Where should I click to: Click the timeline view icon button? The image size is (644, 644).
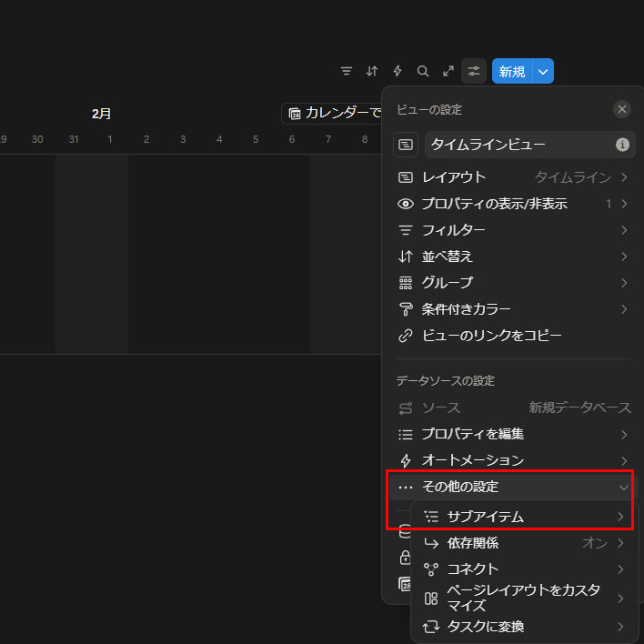[x=406, y=145]
